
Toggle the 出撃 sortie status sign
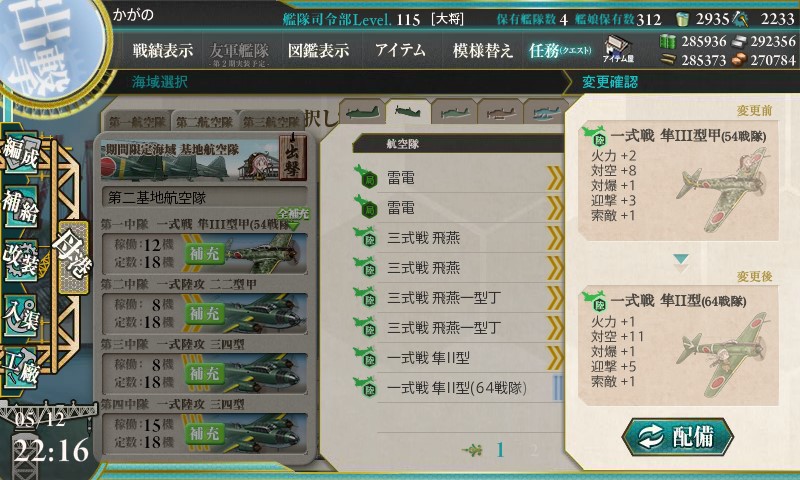(x=293, y=156)
